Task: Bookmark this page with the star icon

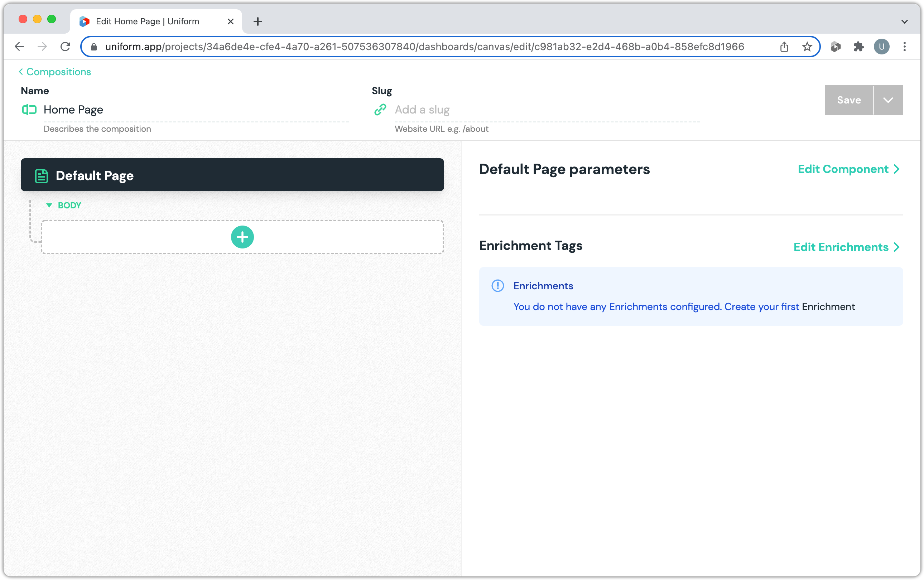Action: (x=807, y=47)
